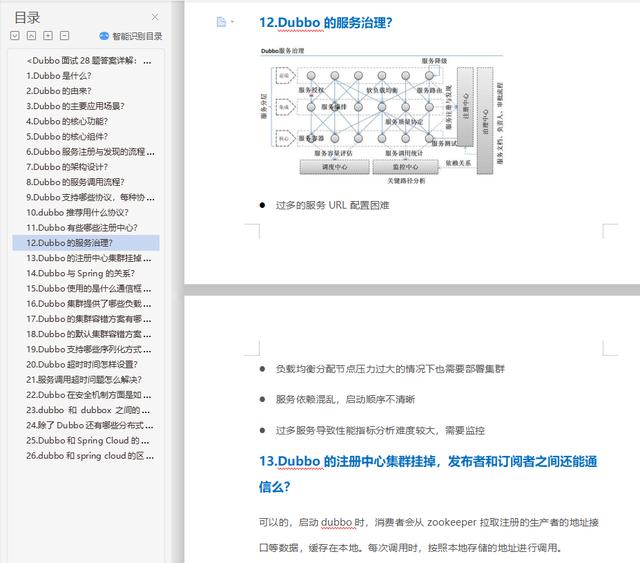
Task: Click the document icon beside heading 12
Action: [x=221, y=22]
